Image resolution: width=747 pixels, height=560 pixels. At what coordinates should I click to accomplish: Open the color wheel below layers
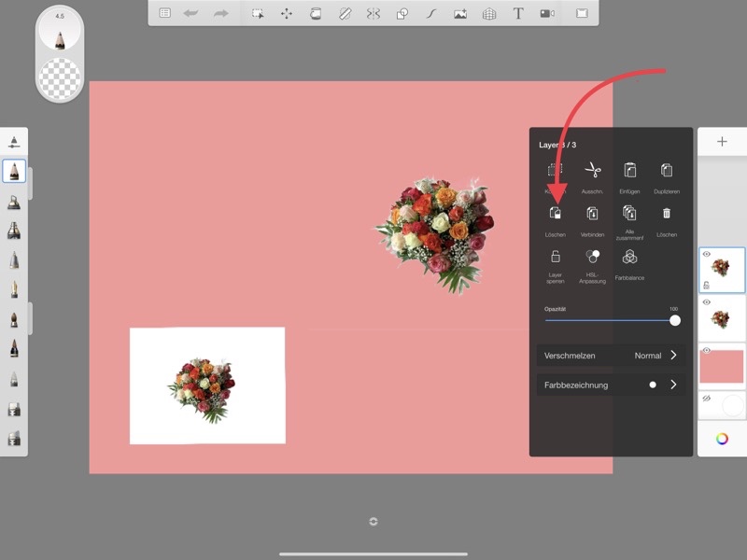(x=722, y=439)
